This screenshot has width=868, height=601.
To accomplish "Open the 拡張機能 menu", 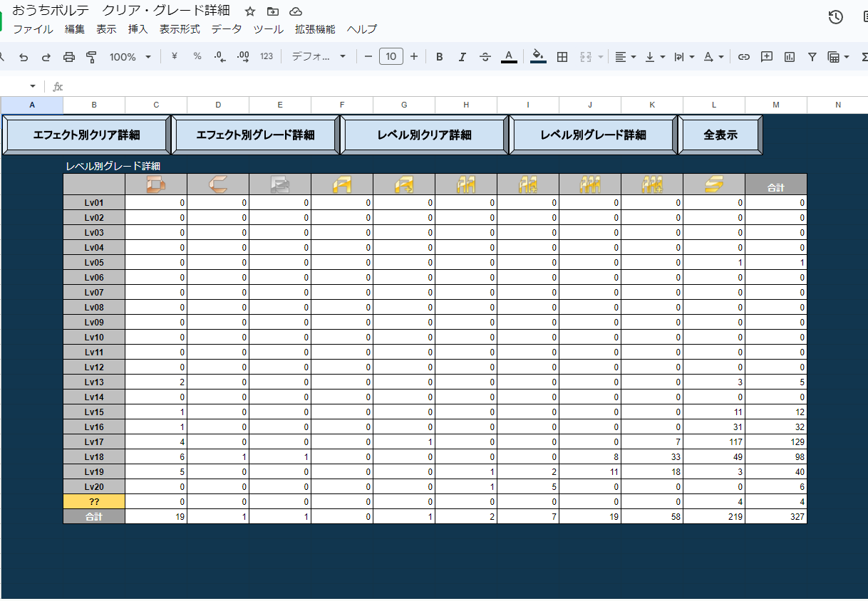I will 315,29.
